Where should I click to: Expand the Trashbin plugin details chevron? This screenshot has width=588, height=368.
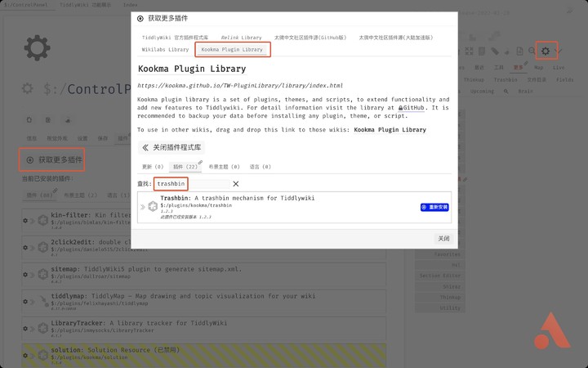tap(142, 207)
